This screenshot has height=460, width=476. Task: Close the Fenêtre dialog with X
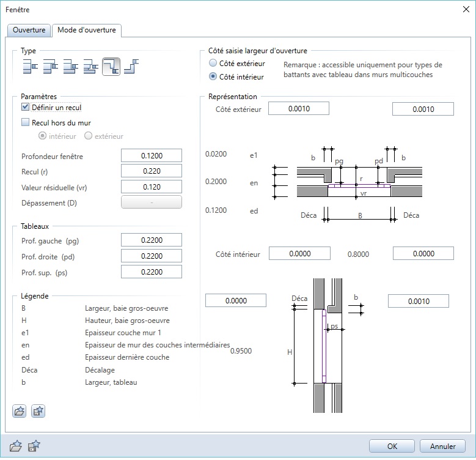(466, 9)
